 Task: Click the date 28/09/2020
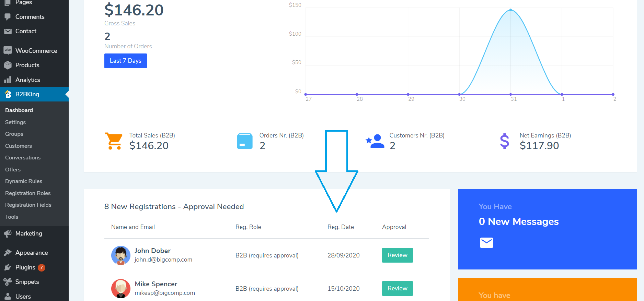pos(344,255)
